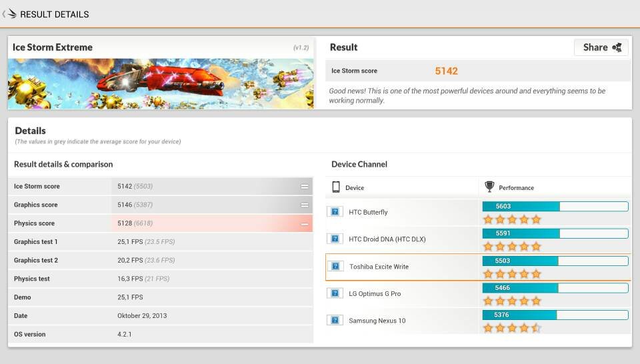
Task: Click the (v1.2) version label
Action: [301, 47]
